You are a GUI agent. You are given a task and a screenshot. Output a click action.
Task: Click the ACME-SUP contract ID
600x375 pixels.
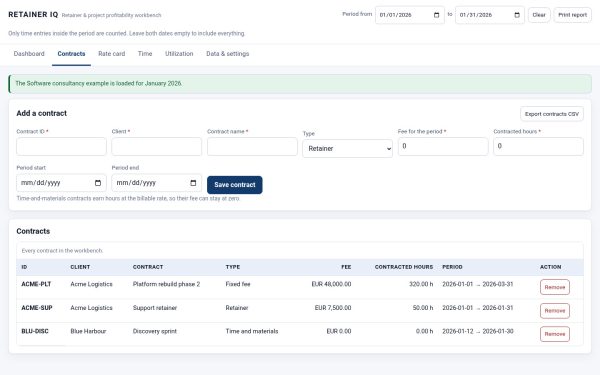pos(37,308)
